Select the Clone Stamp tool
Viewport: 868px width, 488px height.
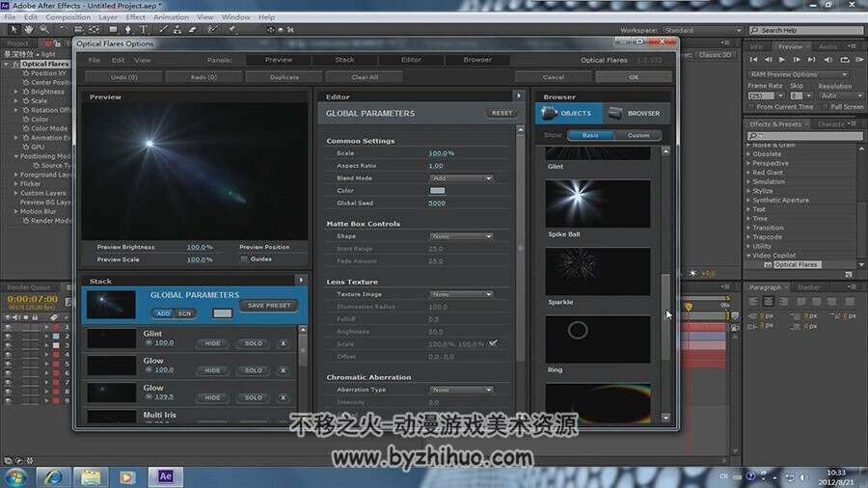[177, 29]
